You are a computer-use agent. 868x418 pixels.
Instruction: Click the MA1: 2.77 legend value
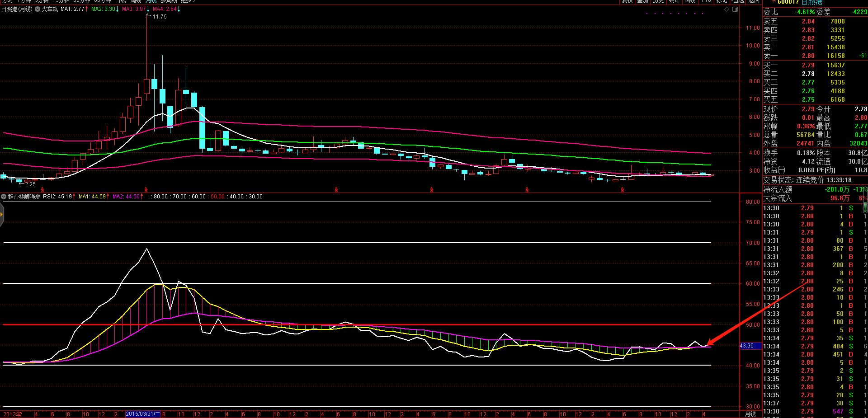coord(72,9)
